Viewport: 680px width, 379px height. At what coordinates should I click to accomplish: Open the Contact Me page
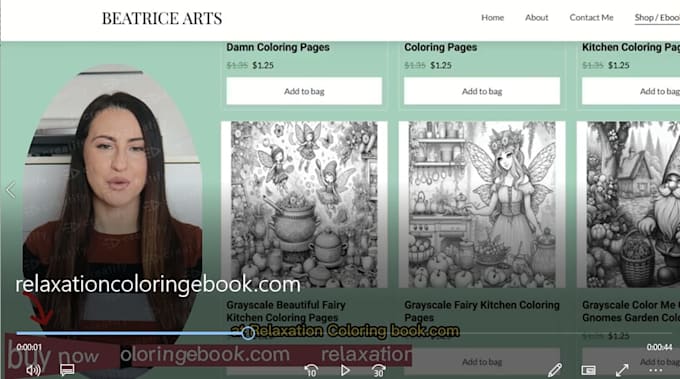[x=591, y=18]
